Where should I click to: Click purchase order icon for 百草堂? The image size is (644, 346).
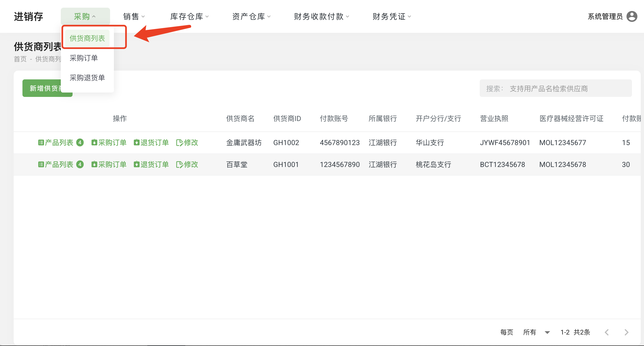point(94,165)
